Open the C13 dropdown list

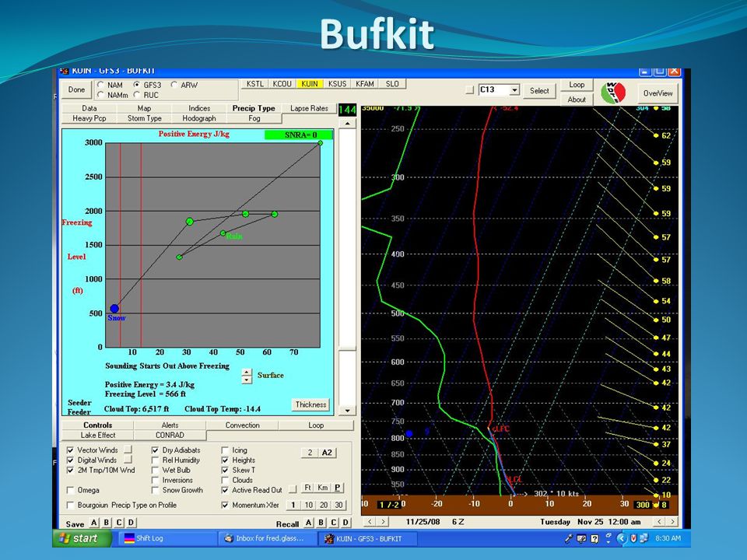(x=514, y=90)
